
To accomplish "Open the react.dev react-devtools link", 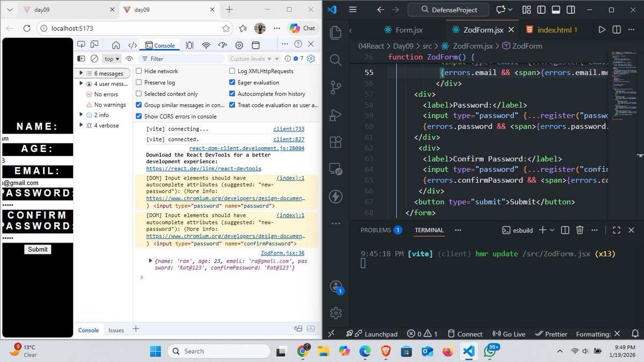I will coord(204,169).
